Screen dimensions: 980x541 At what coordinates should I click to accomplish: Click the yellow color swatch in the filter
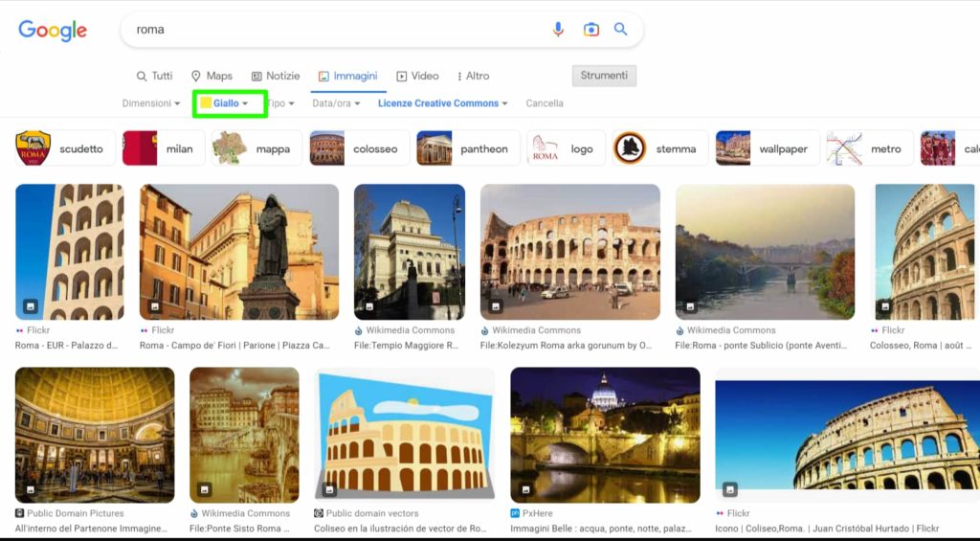206,103
